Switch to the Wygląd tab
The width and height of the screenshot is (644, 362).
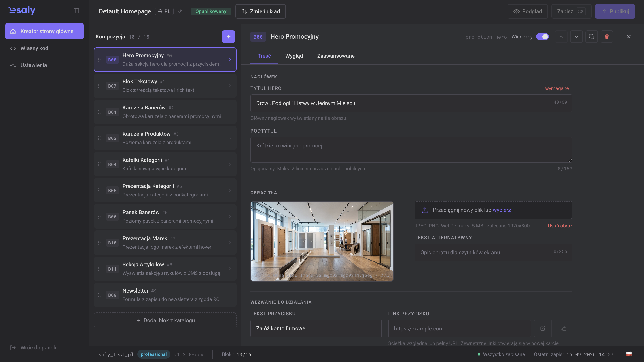pyautogui.click(x=294, y=56)
